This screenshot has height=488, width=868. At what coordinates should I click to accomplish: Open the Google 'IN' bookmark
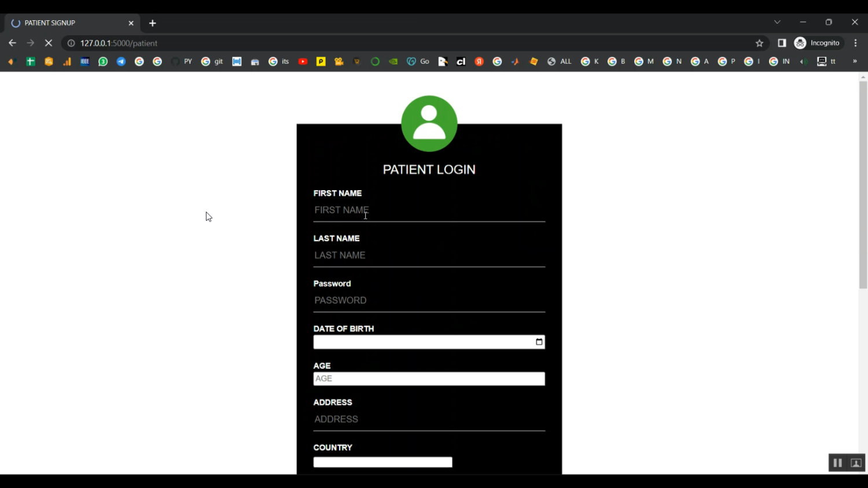click(779, 61)
